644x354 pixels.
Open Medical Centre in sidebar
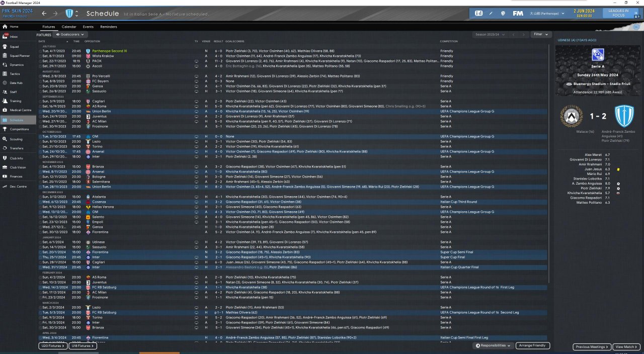[18, 110]
